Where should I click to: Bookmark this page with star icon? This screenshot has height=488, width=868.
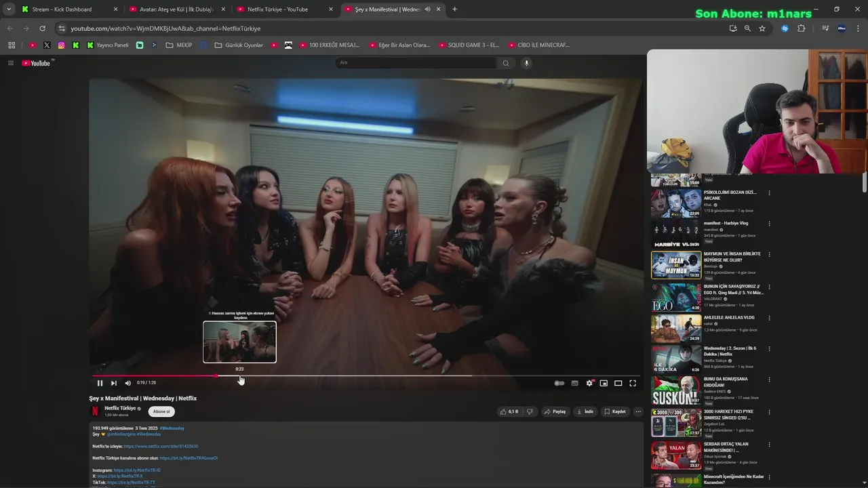[x=762, y=28]
